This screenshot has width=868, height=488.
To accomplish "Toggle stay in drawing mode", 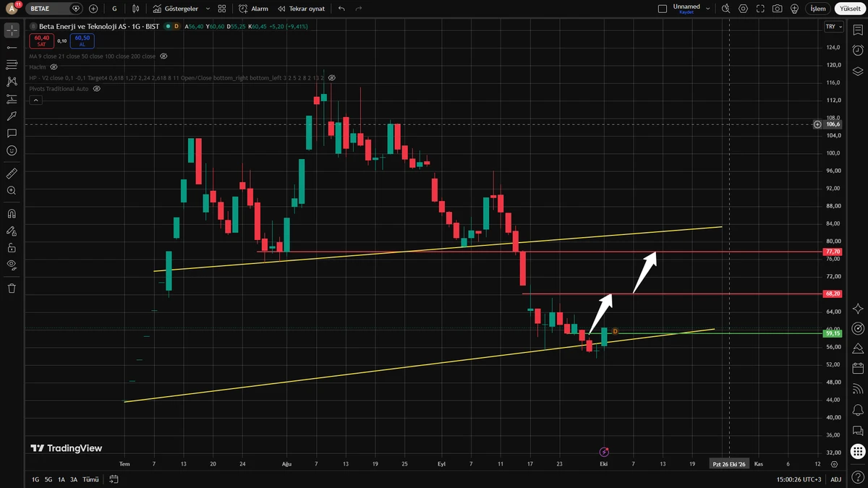I will (12, 231).
